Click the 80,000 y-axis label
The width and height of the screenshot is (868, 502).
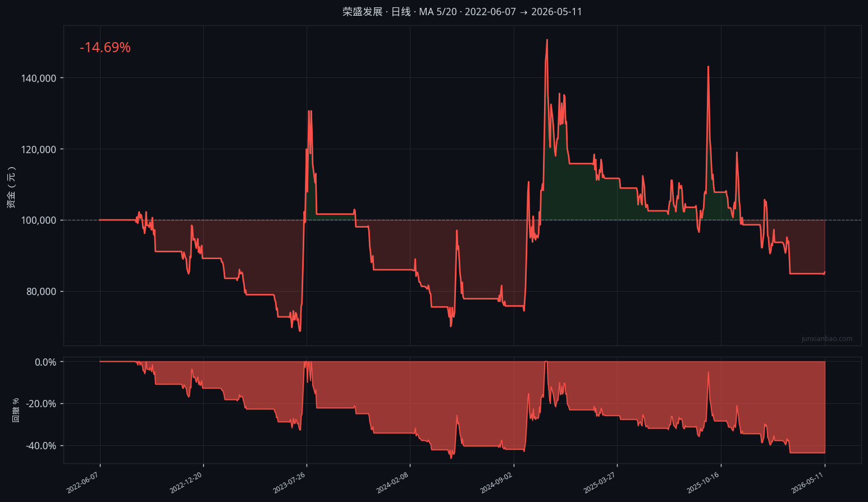tap(41, 292)
